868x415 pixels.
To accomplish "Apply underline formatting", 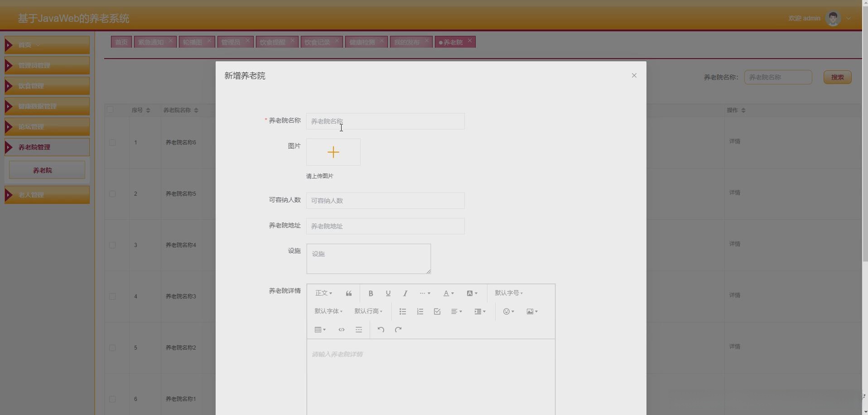I will 388,293.
